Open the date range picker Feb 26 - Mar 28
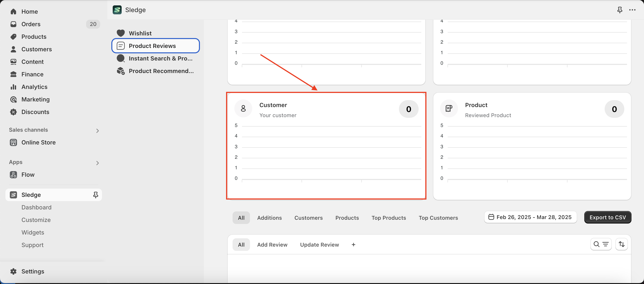 tap(530, 217)
